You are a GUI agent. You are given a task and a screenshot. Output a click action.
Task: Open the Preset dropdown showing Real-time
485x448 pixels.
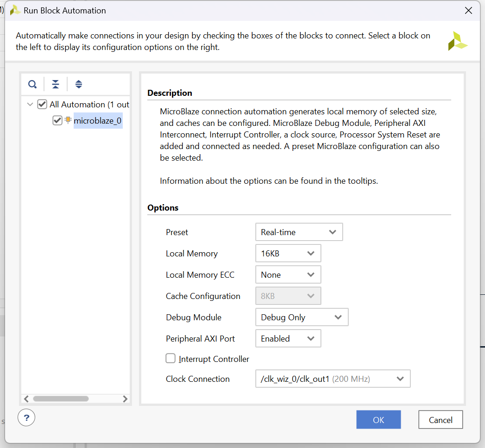coord(299,232)
